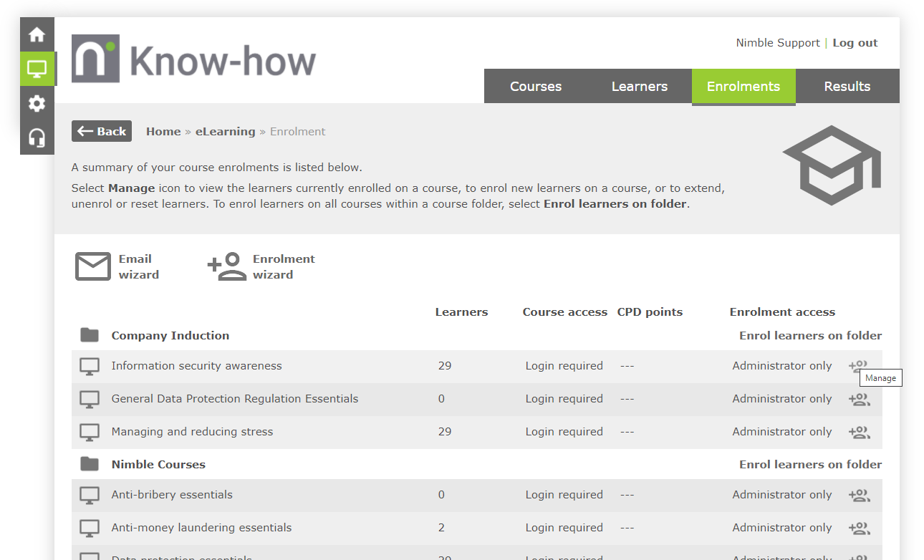This screenshot has height=560, width=924.
Task: Open the Results tab
Action: (847, 86)
